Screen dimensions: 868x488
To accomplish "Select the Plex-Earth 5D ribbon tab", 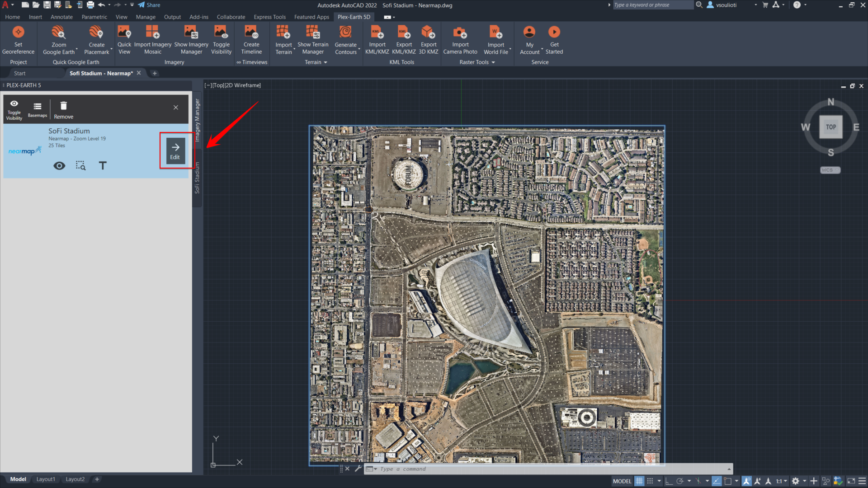I will 354,17.
